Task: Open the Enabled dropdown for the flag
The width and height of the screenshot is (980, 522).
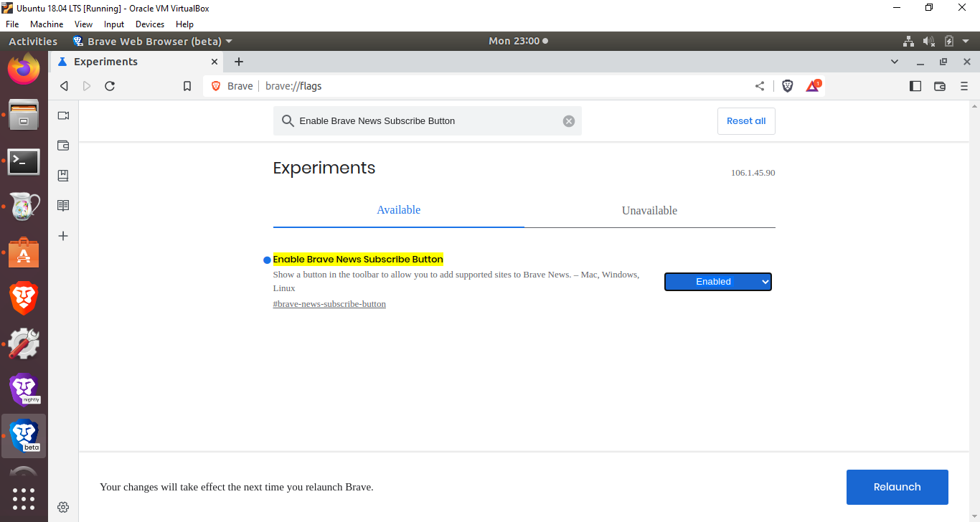Action: (x=717, y=281)
